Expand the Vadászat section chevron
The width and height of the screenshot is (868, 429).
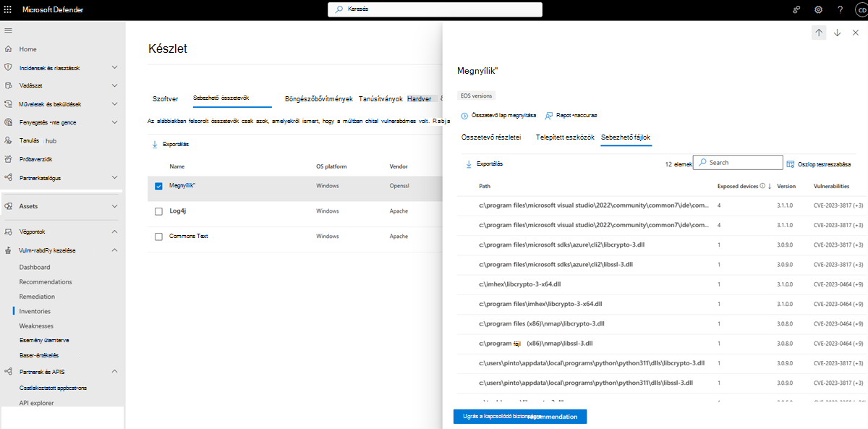click(114, 85)
